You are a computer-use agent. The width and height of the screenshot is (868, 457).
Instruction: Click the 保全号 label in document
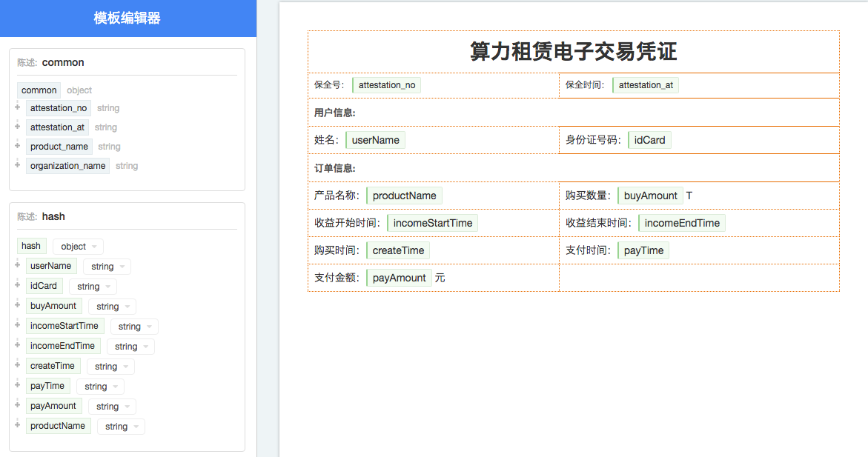click(329, 85)
